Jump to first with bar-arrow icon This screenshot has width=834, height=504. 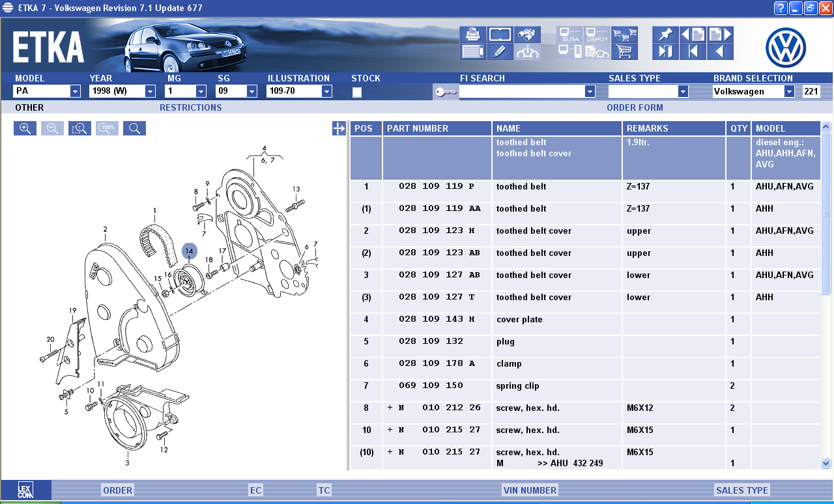coord(693,51)
